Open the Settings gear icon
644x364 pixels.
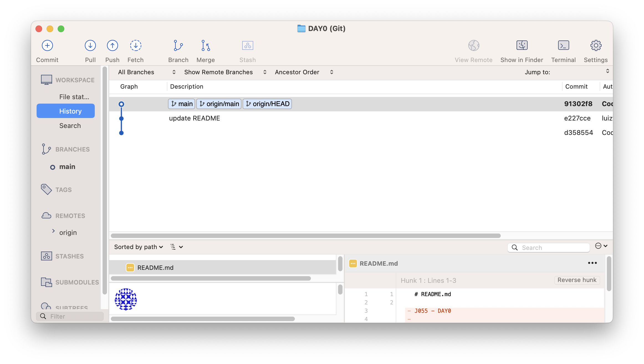(x=596, y=46)
